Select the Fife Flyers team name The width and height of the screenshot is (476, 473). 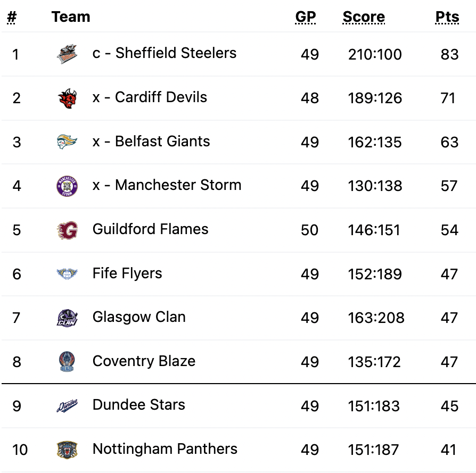coord(127,273)
